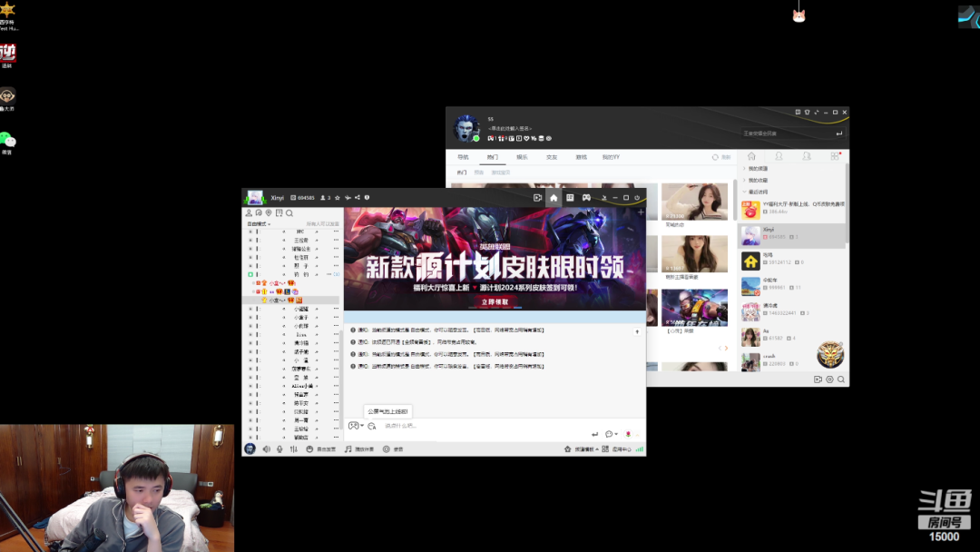The width and height of the screenshot is (980, 552).
Task: Open WeChat from the desktop
Action: tap(7, 143)
